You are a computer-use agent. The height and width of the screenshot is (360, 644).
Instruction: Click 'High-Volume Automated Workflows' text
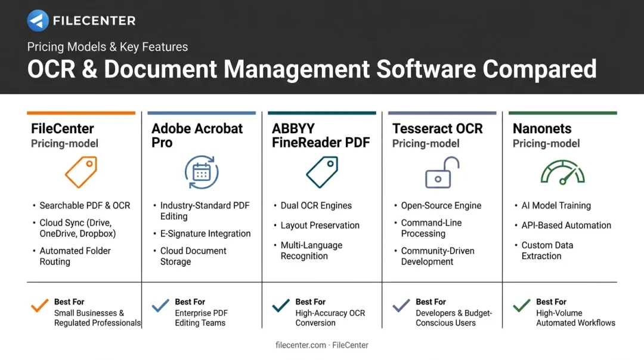[576, 318]
